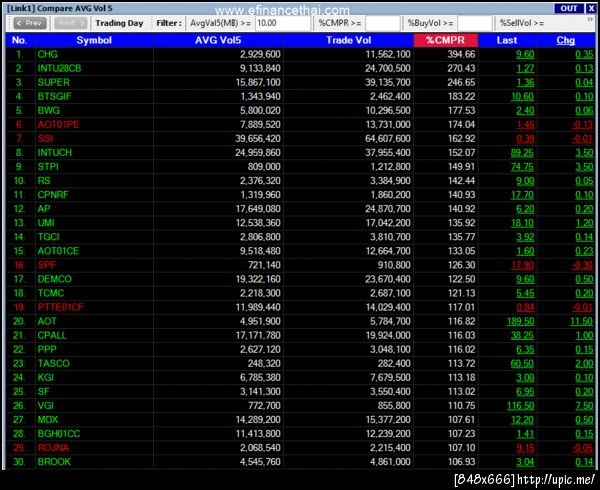Sort by the Symbol column header

pyautogui.click(x=94, y=40)
